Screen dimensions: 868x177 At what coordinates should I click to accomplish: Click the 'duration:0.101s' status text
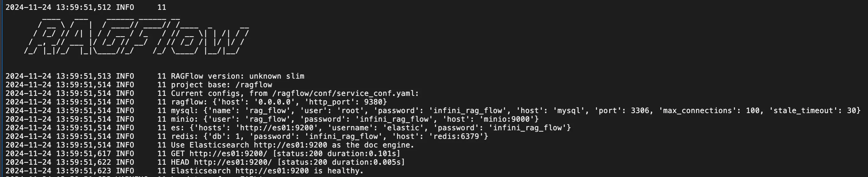tap(362, 154)
